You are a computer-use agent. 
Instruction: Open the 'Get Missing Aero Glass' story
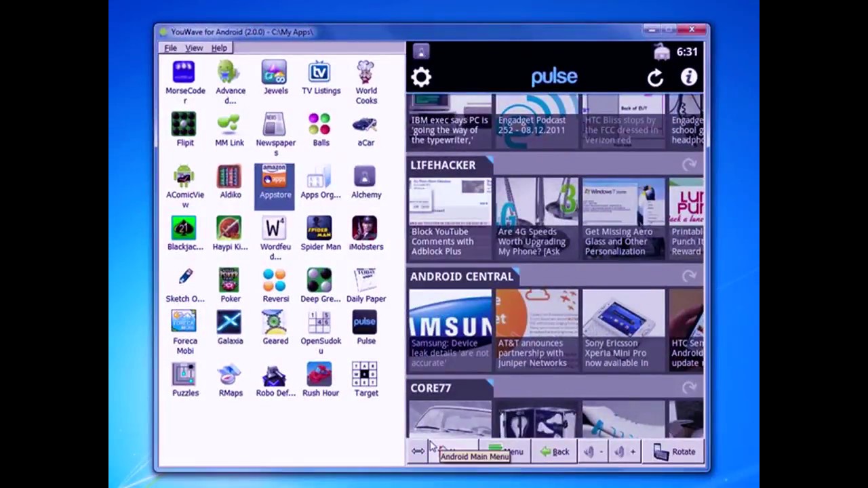(624, 218)
